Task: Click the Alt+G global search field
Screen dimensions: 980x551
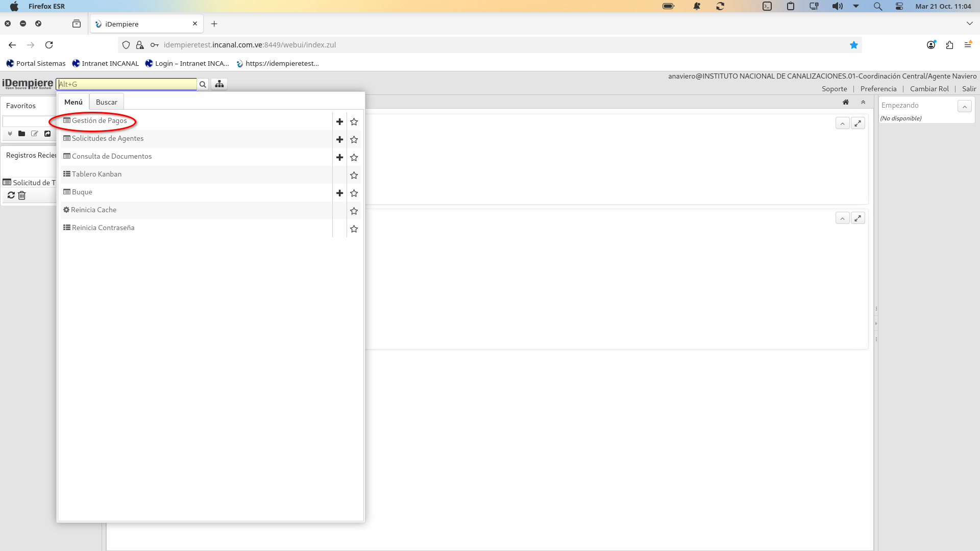Action: pos(127,84)
